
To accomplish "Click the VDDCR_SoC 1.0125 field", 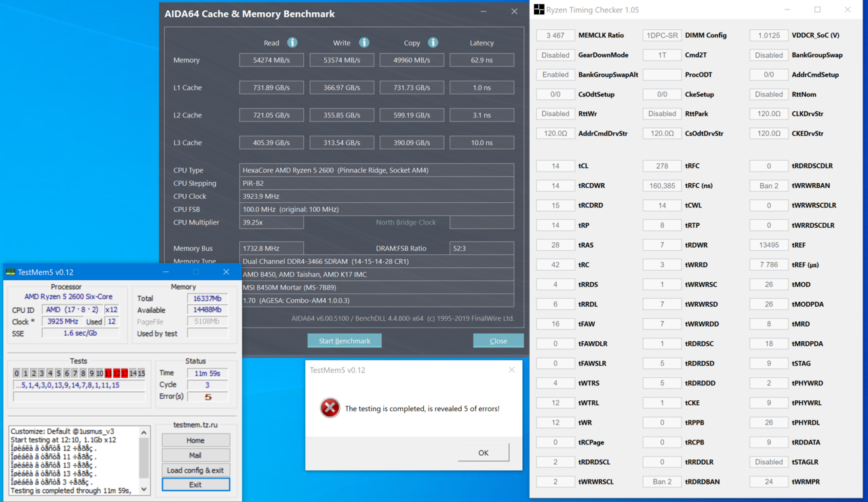I will (x=769, y=35).
